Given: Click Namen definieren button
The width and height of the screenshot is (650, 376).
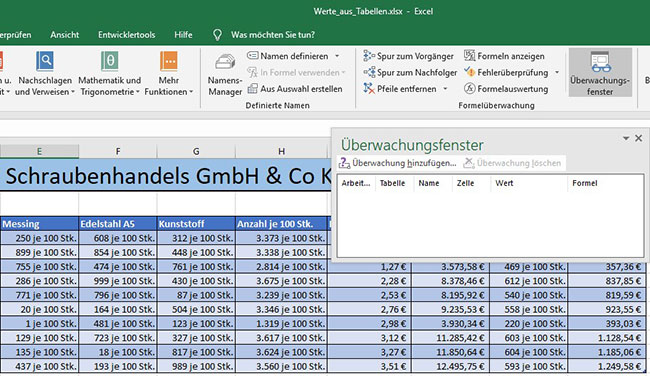Looking at the screenshot, I should click(x=288, y=56).
